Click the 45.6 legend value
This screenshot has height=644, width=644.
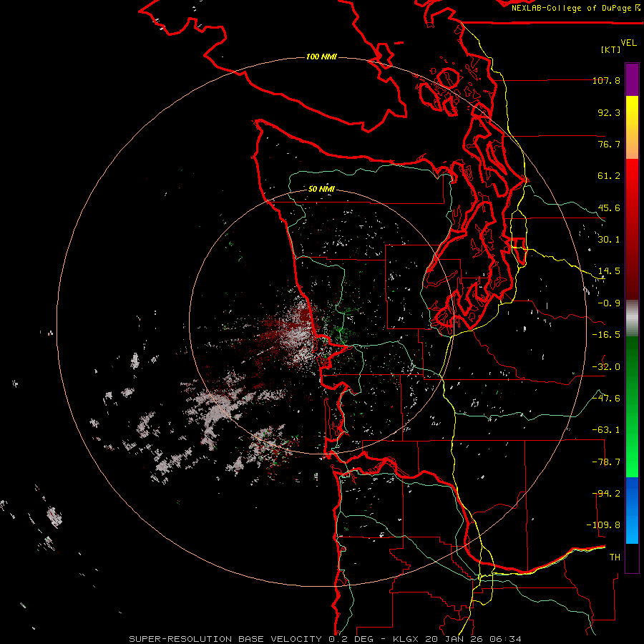coord(609,208)
